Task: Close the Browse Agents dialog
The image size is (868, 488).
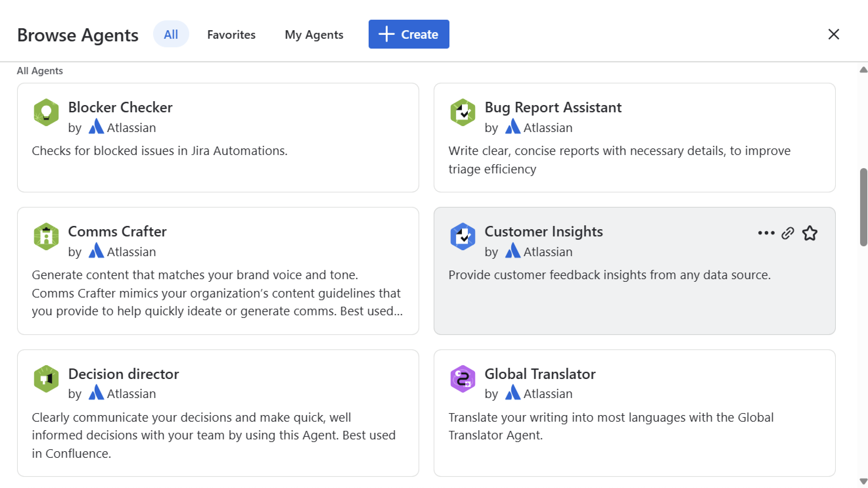Action: click(834, 34)
